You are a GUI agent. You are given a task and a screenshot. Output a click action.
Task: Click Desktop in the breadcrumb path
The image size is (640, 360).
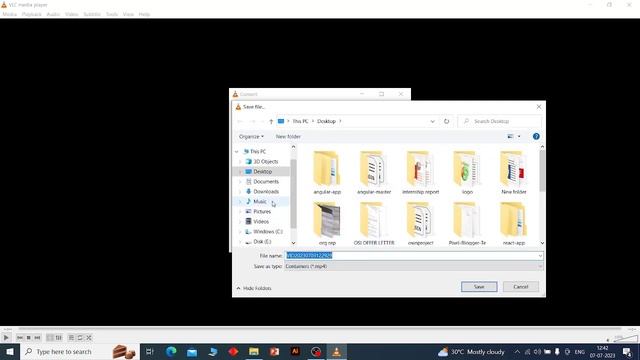pyautogui.click(x=326, y=121)
